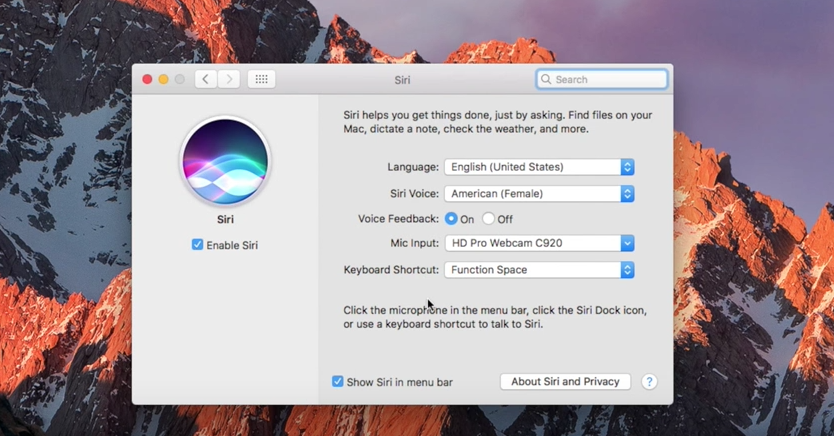Click the Voice Feedback: label
Image resolution: width=834 pixels, height=436 pixels.
[398, 219]
